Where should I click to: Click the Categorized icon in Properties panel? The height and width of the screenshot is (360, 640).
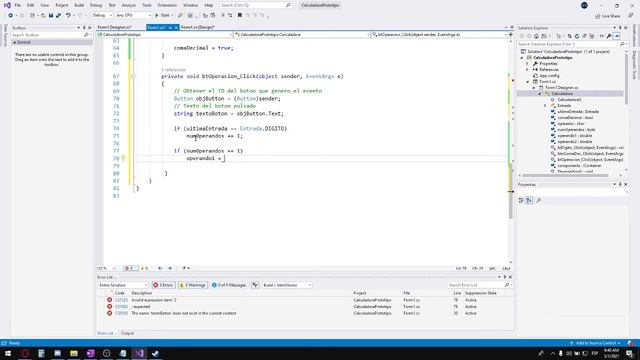point(521,200)
